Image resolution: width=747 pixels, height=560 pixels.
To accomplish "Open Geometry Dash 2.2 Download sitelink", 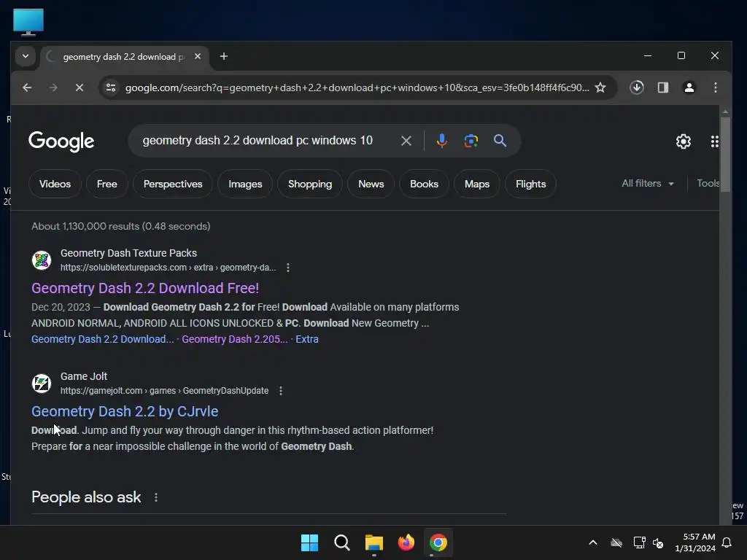I will click(x=102, y=339).
